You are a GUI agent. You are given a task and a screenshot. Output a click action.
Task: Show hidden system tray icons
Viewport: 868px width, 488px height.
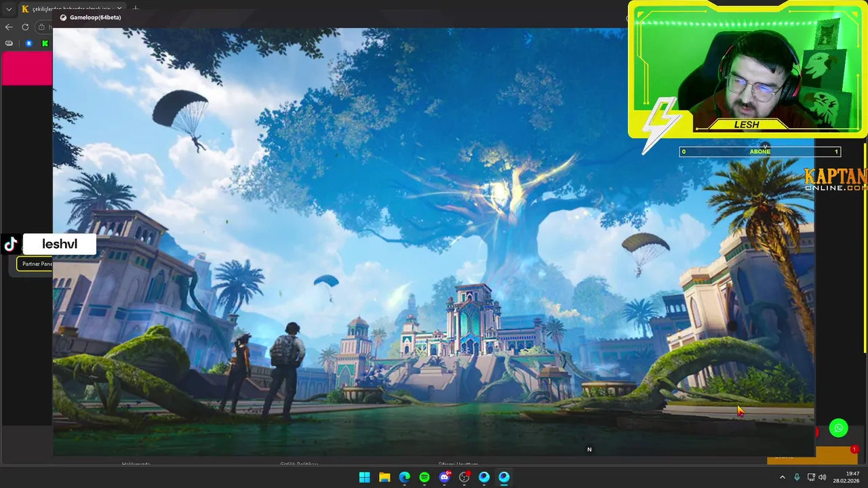point(782,477)
